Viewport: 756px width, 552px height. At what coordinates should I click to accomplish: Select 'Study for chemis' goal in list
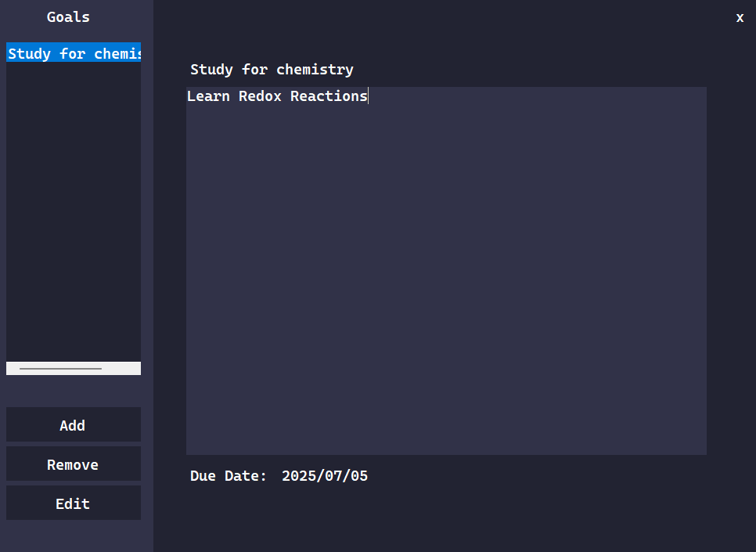click(74, 52)
